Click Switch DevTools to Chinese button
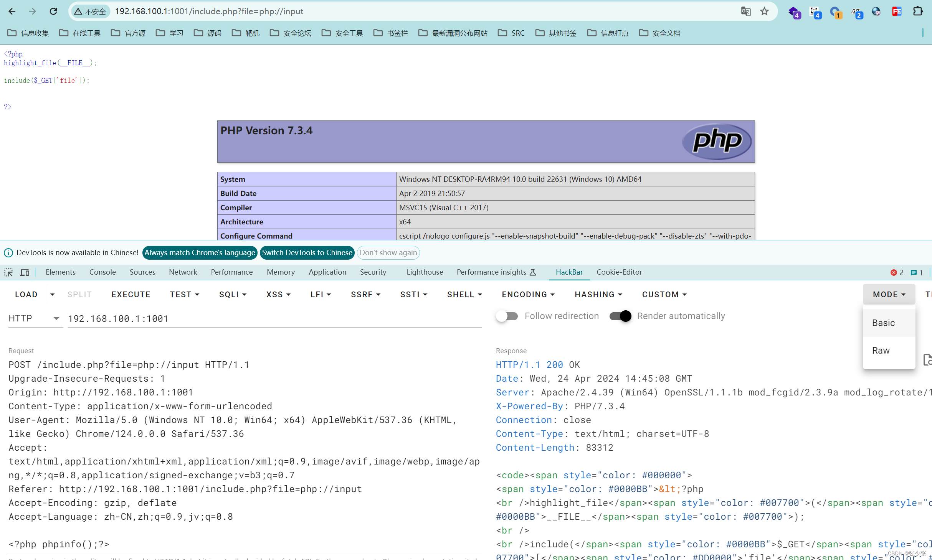This screenshot has height=560, width=932. tap(307, 252)
